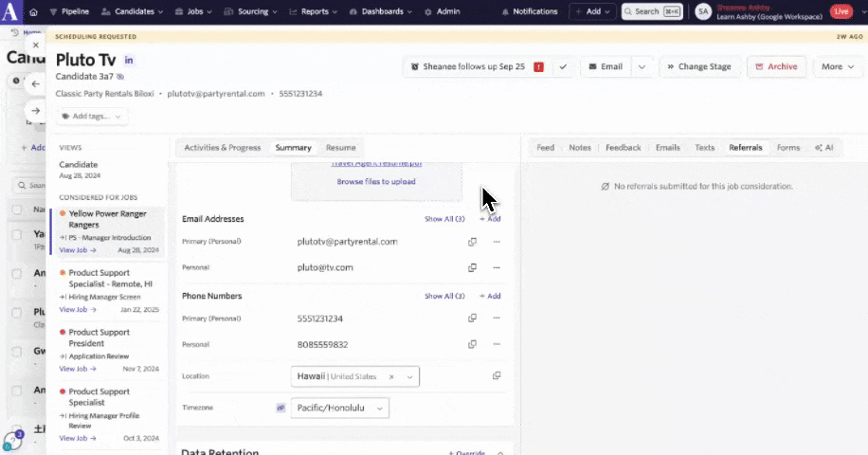Open the SA user avatar

point(703,11)
